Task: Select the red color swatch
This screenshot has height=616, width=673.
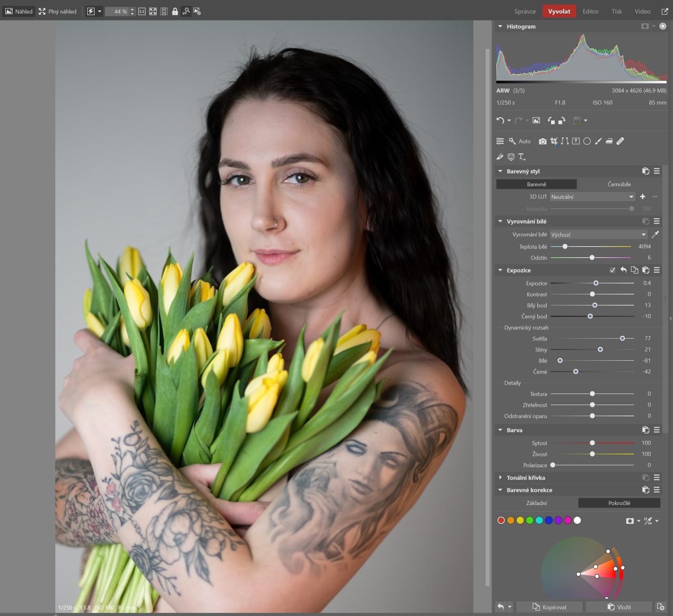Action: (x=501, y=521)
